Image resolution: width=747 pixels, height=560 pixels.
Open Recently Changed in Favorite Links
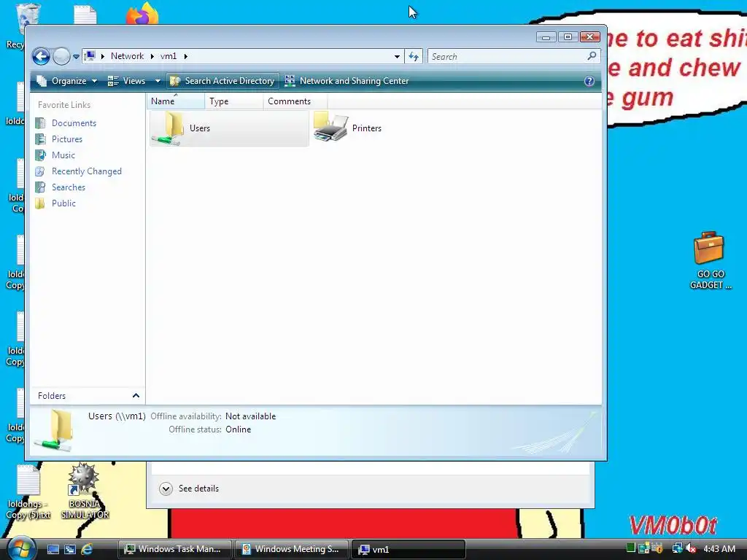click(x=86, y=171)
